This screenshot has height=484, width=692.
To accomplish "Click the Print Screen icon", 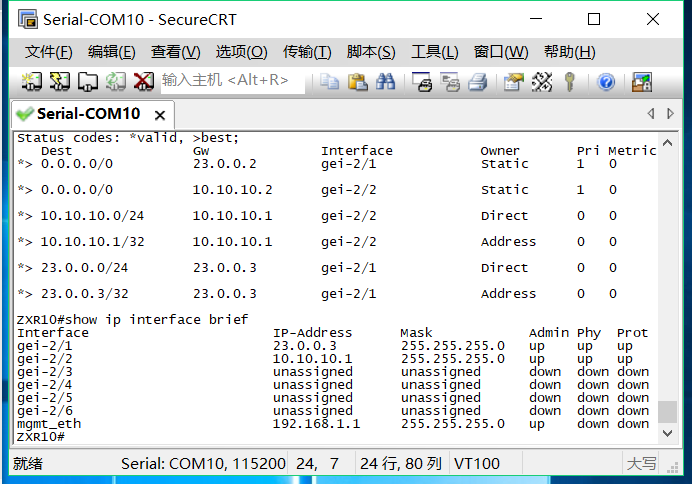I will 422,82.
